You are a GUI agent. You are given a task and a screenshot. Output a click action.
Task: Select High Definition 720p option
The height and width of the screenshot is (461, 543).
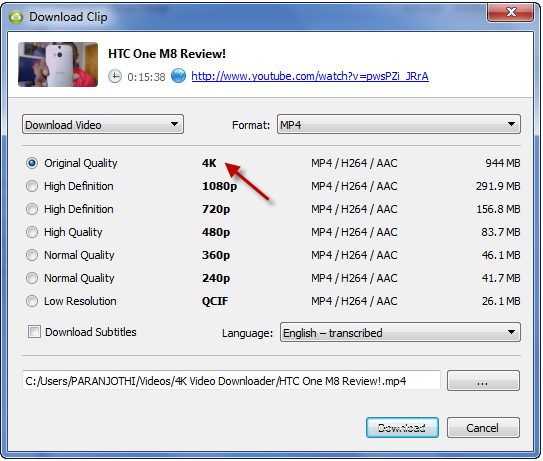pos(32,209)
